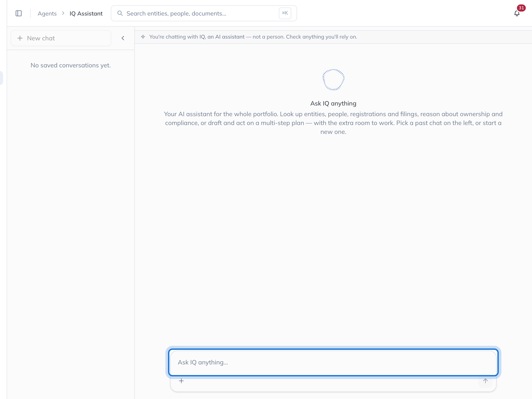Image resolution: width=532 pixels, height=399 pixels.
Task: Toggle the main sidebar panel icon
Action: click(19, 14)
